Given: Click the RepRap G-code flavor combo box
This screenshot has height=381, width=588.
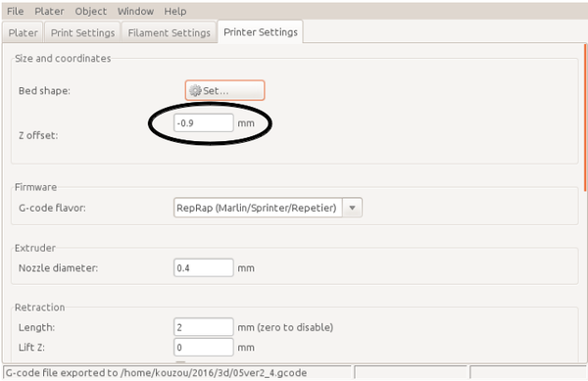Looking at the screenshot, I should [x=268, y=208].
